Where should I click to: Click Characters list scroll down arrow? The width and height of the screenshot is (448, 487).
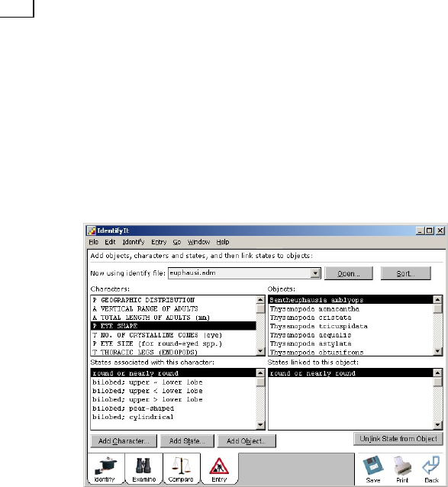(x=260, y=351)
